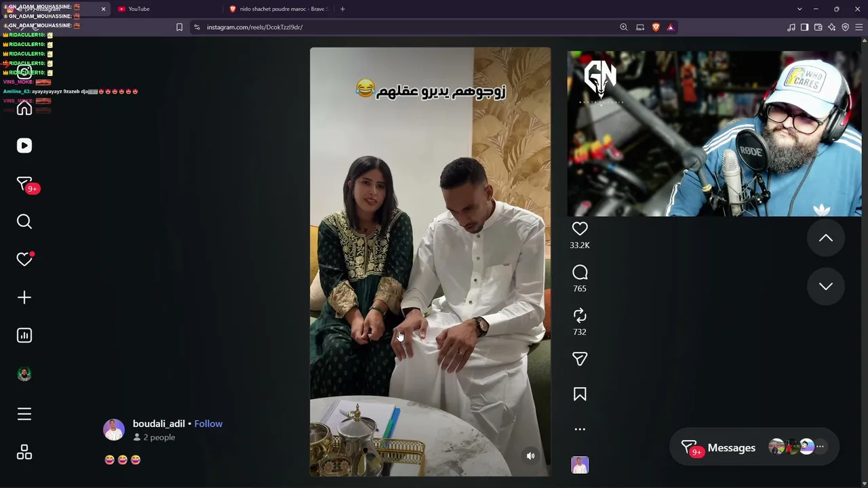Image resolution: width=868 pixels, height=488 pixels.
Task: Follow boudali_adil
Action: tap(208, 424)
